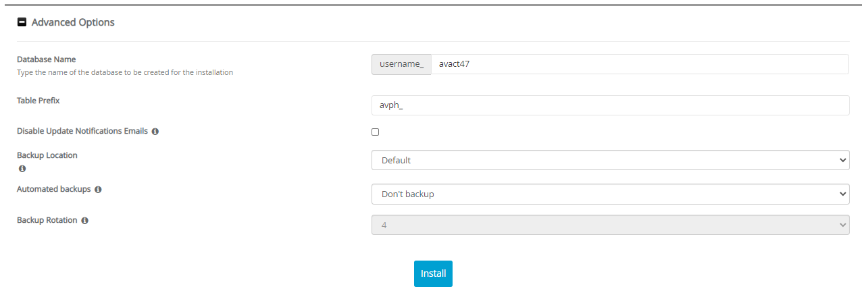
Task: Collapse the Advanced Options minus icon
Action: pos(22,22)
